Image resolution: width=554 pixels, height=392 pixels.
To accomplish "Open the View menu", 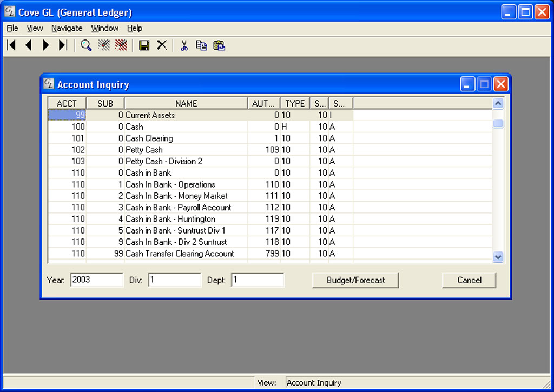I will point(35,28).
